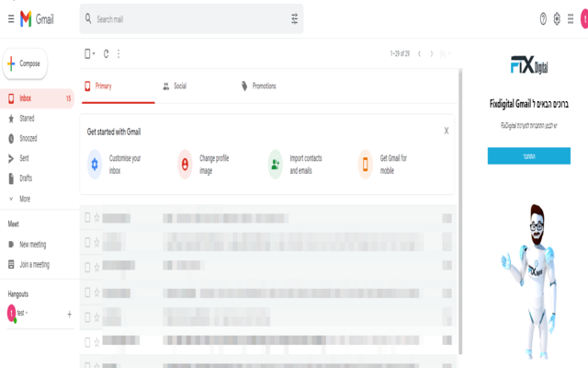
Task: Click the Change profile image link
Action: pos(214,164)
